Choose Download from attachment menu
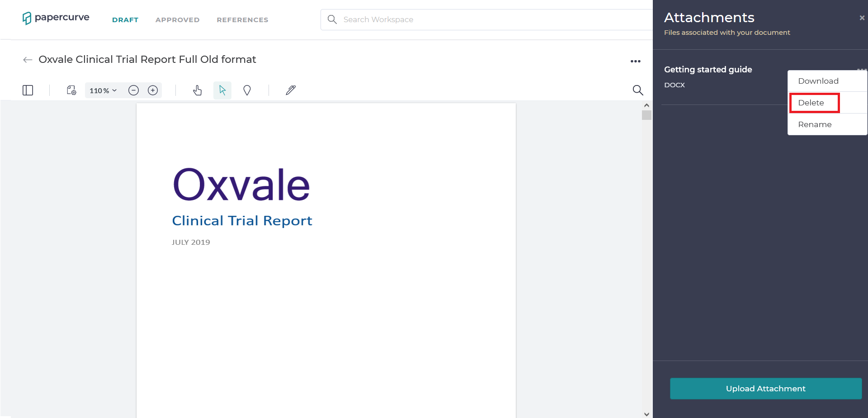The image size is (868, 418). 827,81
